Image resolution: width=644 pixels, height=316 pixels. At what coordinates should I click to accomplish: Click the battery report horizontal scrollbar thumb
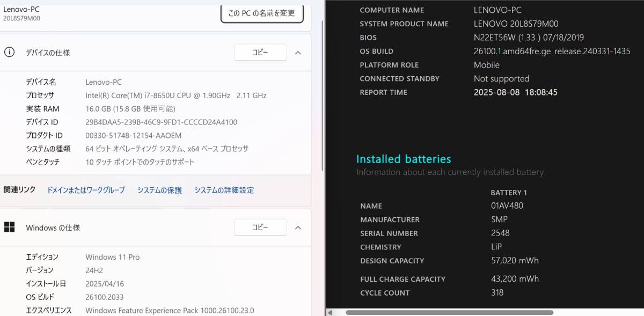(449, 312)
